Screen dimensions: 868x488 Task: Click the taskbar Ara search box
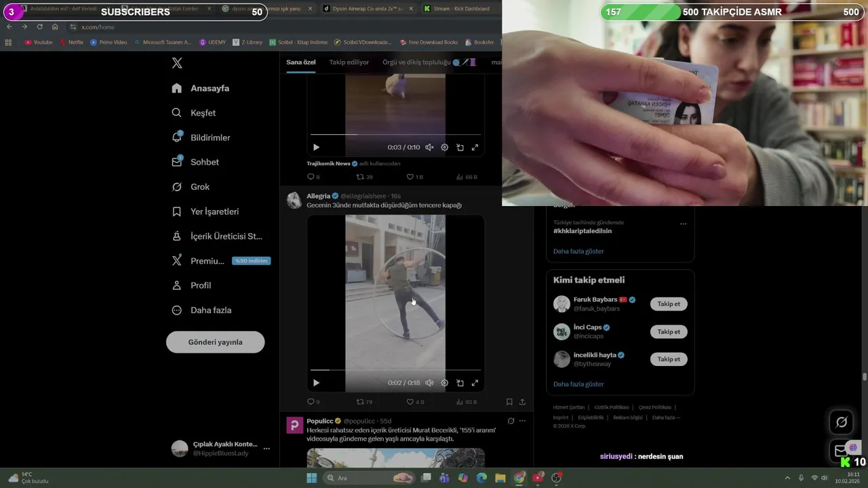point(368,478)
